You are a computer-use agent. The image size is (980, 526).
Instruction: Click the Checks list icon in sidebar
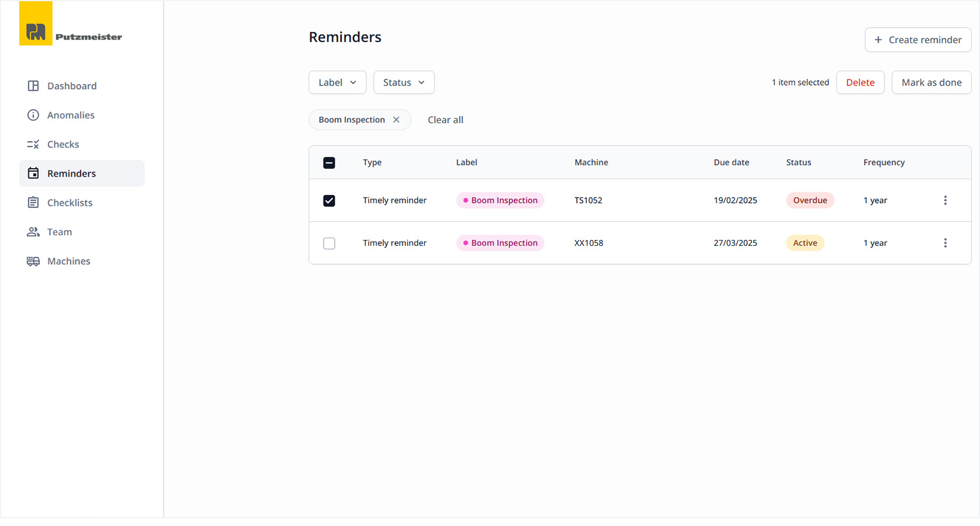pos(34,144)
